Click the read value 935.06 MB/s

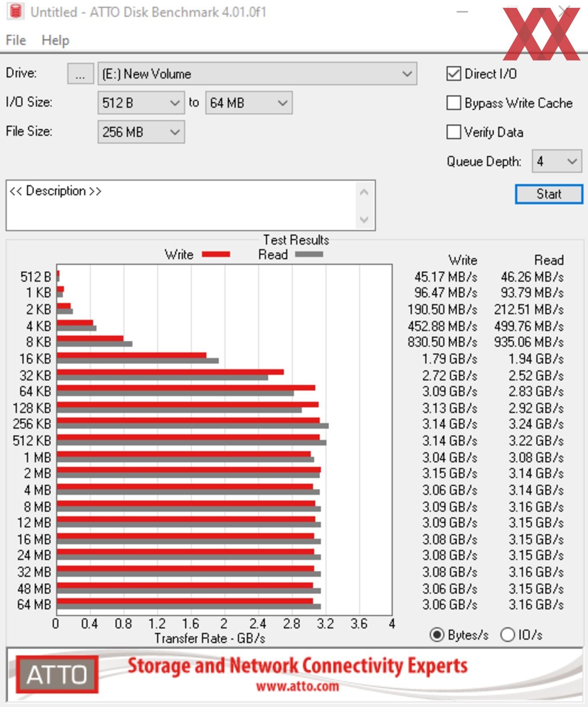pyautogui.click(x=529, y=342)
